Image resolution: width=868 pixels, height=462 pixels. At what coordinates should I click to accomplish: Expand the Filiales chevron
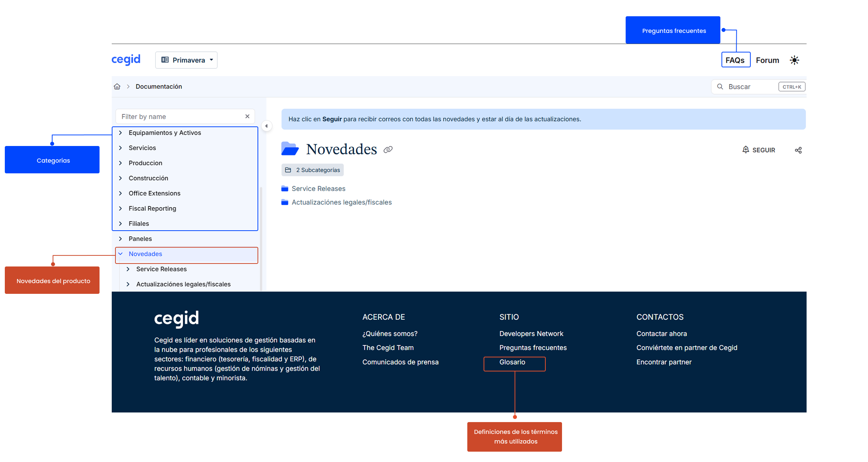tap(121, 224)
